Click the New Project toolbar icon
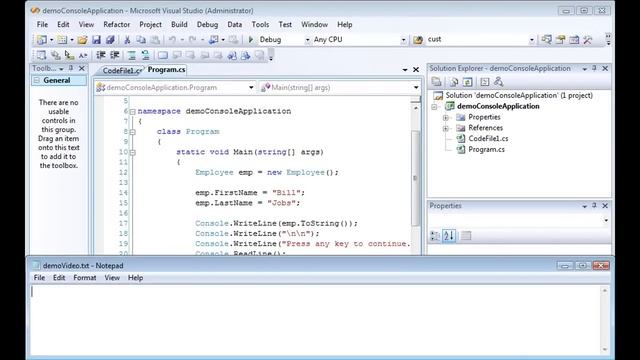The height and width of the screenshot is (360, 640). tap(41, 40)
